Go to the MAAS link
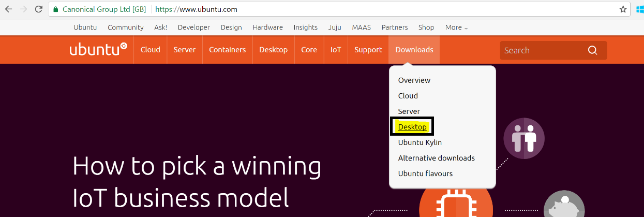Image resolution: width=644 pixels, height=217 pixels. 362,27
